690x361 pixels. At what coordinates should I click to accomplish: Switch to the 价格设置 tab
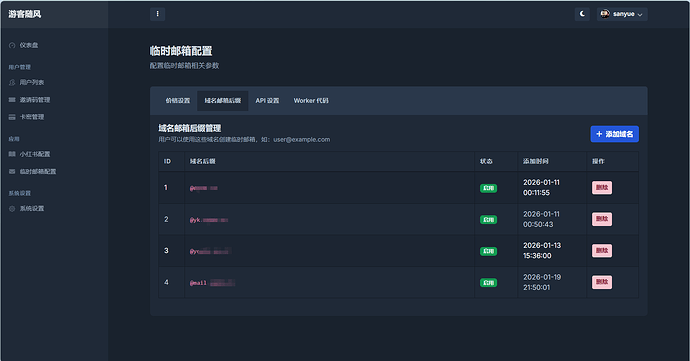tap(178, 101)
